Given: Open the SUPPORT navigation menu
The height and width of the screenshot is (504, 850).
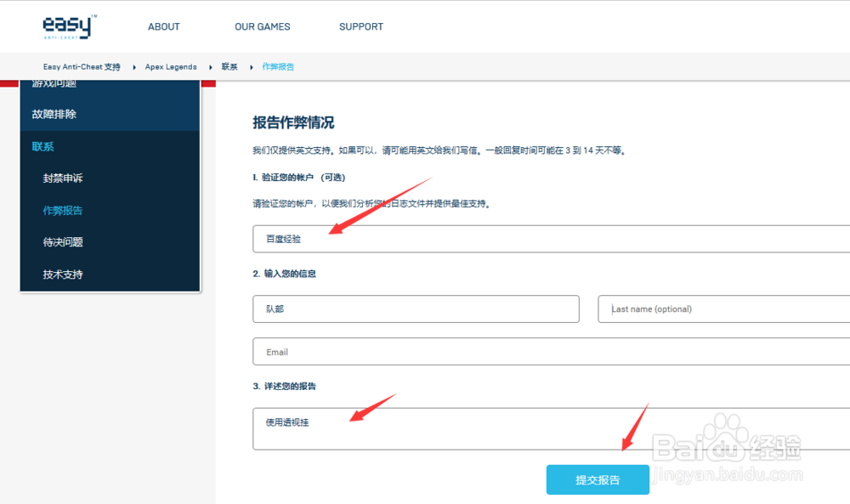Looking at the screenshot, I should (360, 26).
